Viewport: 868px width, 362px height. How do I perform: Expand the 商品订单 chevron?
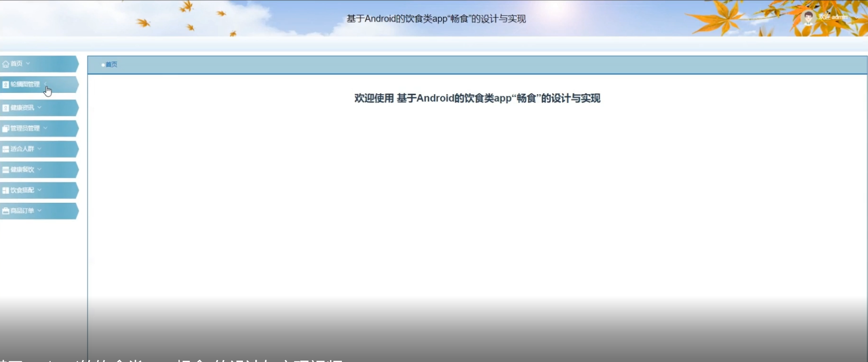[x=39, y=210]
